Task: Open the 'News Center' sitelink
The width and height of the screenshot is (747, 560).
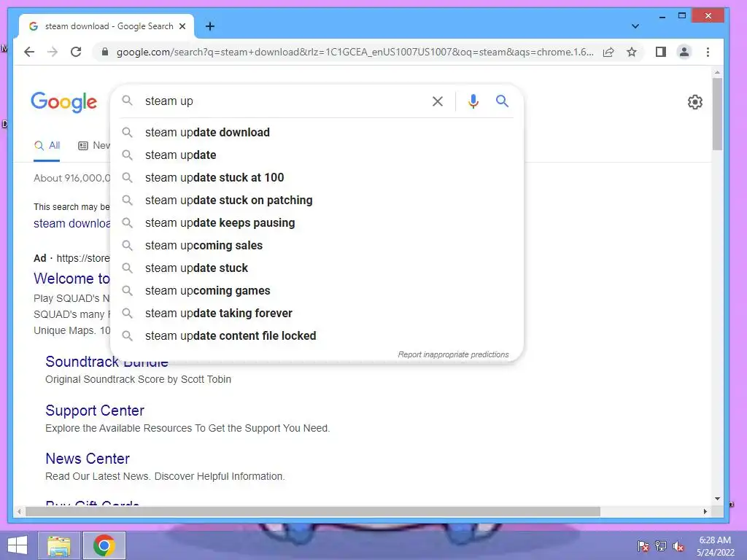Action: 88,459
